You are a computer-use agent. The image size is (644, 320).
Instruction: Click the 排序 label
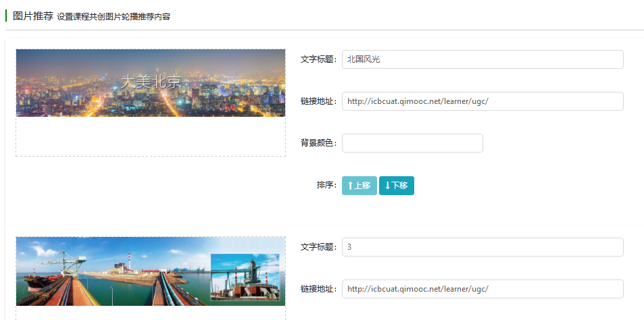pos(327,185)
